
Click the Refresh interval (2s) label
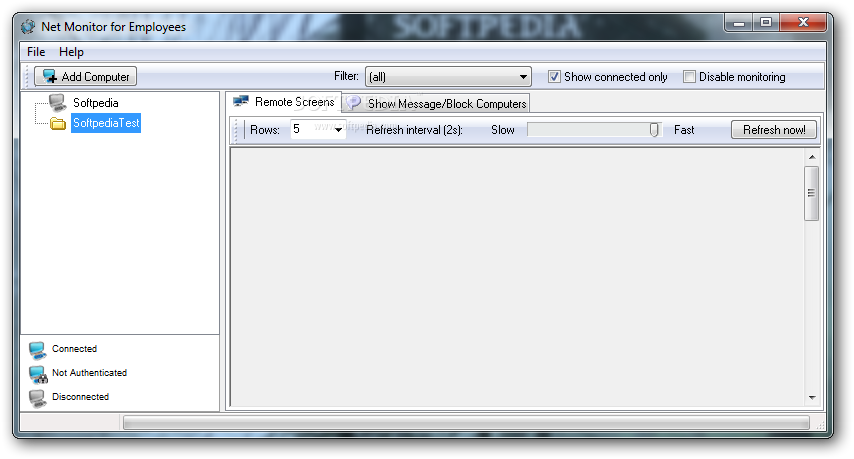click(x=414, y=130)
